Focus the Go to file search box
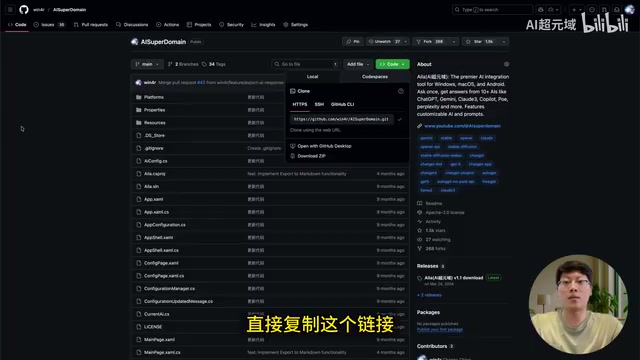640x360 pixels. (x=306, y=64)
